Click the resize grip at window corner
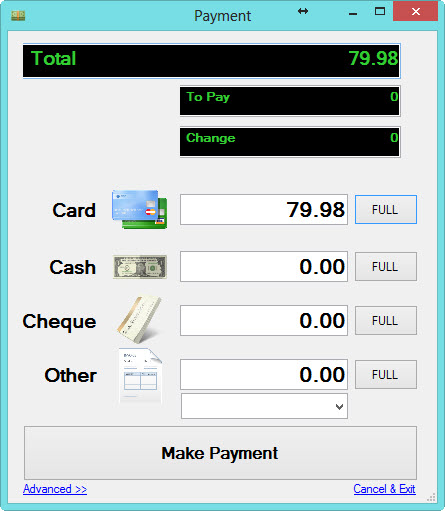The width and height of the screenshot is (445, 511). pos(431,497)
